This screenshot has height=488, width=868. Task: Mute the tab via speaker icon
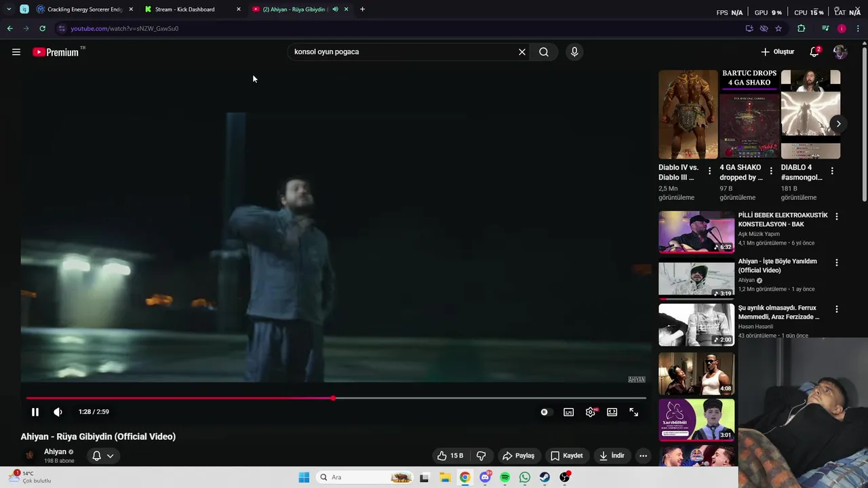pyautogui.click(x=335, y=9)
